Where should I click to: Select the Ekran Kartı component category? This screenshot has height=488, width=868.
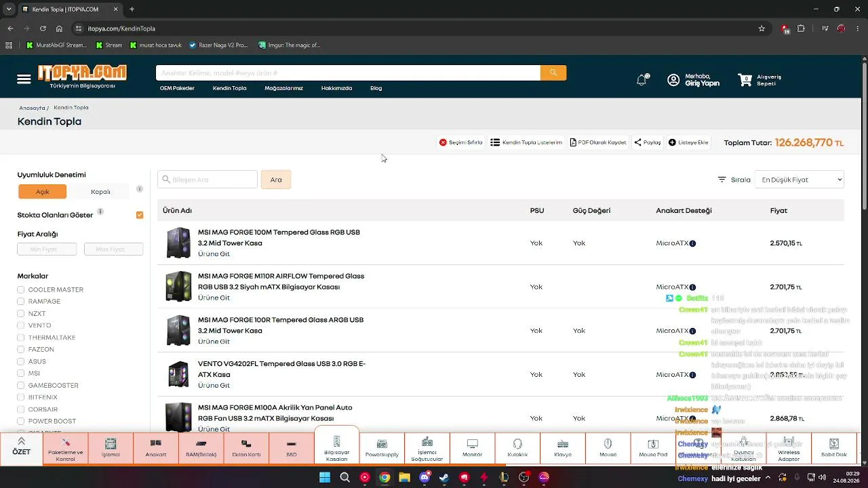click(x=246, y=449)
